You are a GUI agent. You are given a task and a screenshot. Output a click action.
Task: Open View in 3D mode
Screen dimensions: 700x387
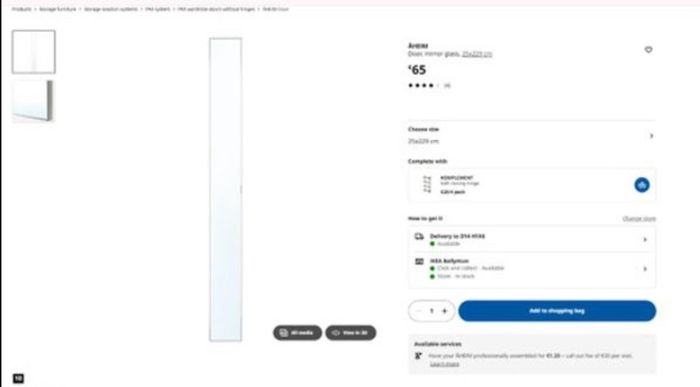pyautogui.click(x=350, y=333)
